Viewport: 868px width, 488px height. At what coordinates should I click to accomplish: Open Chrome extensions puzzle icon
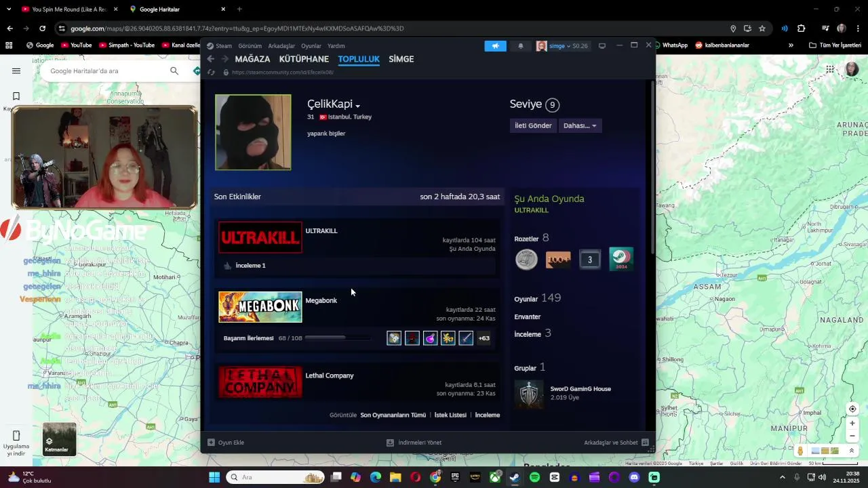point(801,28)
